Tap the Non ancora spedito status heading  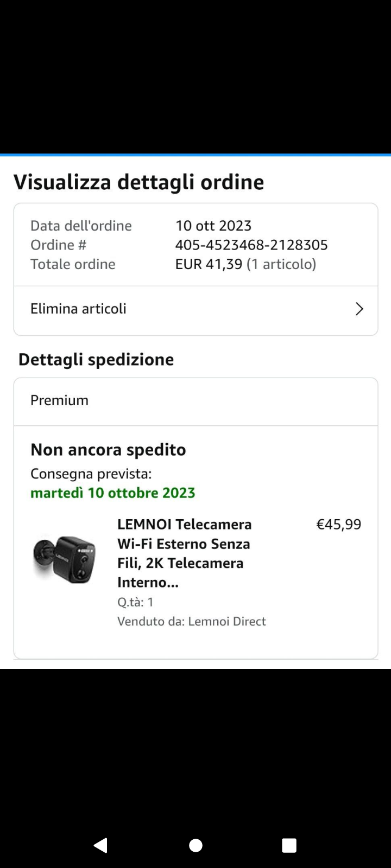(108, 450)
